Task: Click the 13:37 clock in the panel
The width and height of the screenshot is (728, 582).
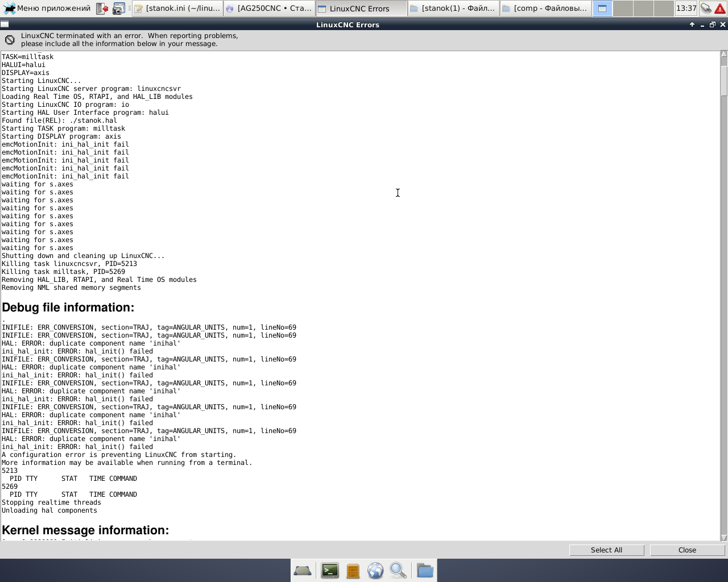Action: pyautogui.click(x=686, y=9)
